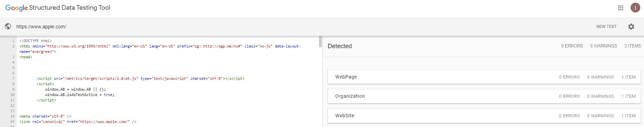Click the window.AB.isAbTestActive line
This screenshot has width=644, height=127.
point(80,95)
